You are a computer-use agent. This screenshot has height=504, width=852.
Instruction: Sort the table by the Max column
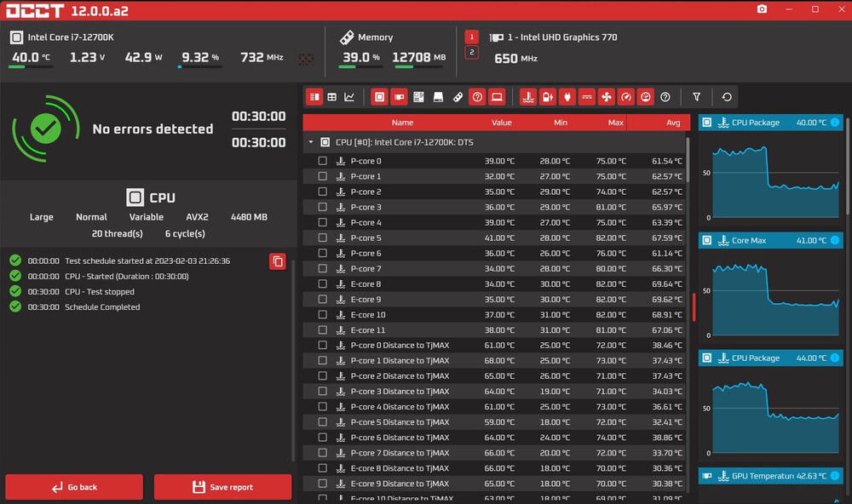click(x=616, y=123)
